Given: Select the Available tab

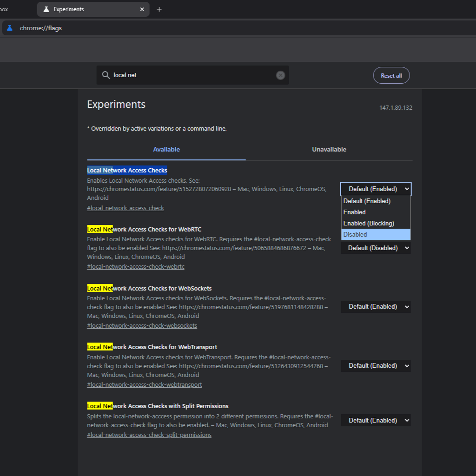Looking at the screenshot, I should coord(166,149).
